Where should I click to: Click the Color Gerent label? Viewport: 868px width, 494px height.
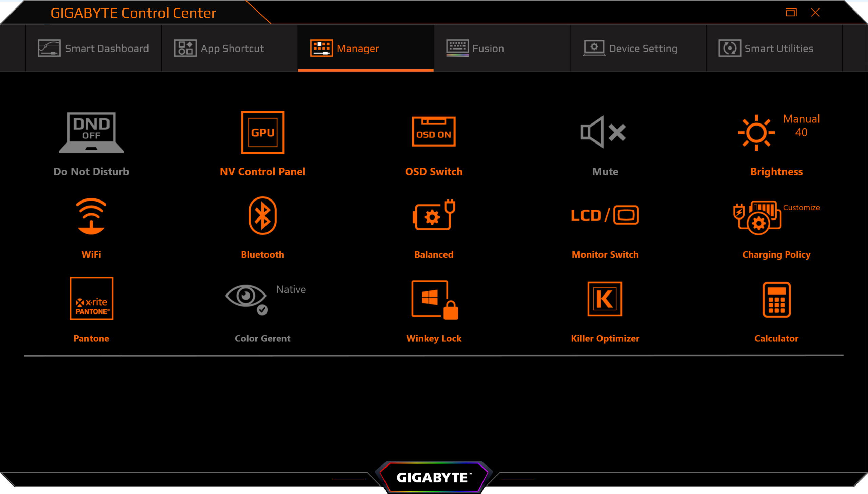point(263,338)
